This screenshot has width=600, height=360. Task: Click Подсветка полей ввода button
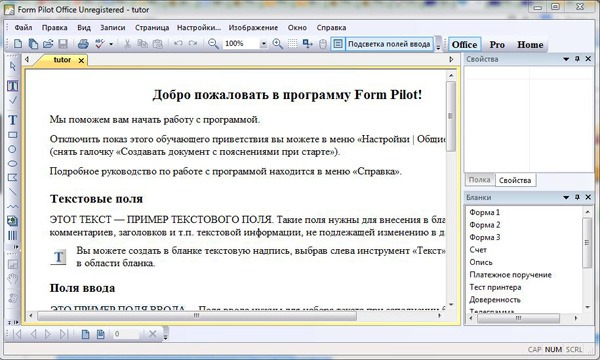[389, 44]
